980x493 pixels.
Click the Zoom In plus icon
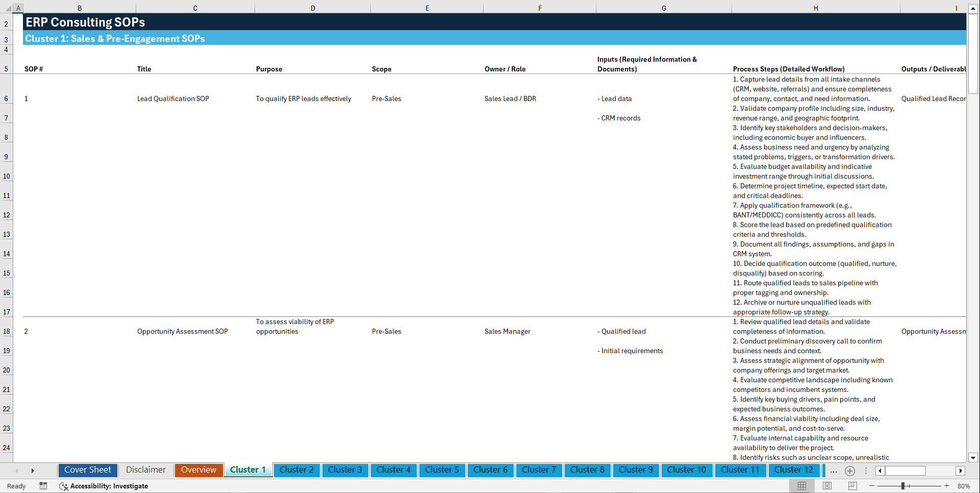click(x=947, y=486)
